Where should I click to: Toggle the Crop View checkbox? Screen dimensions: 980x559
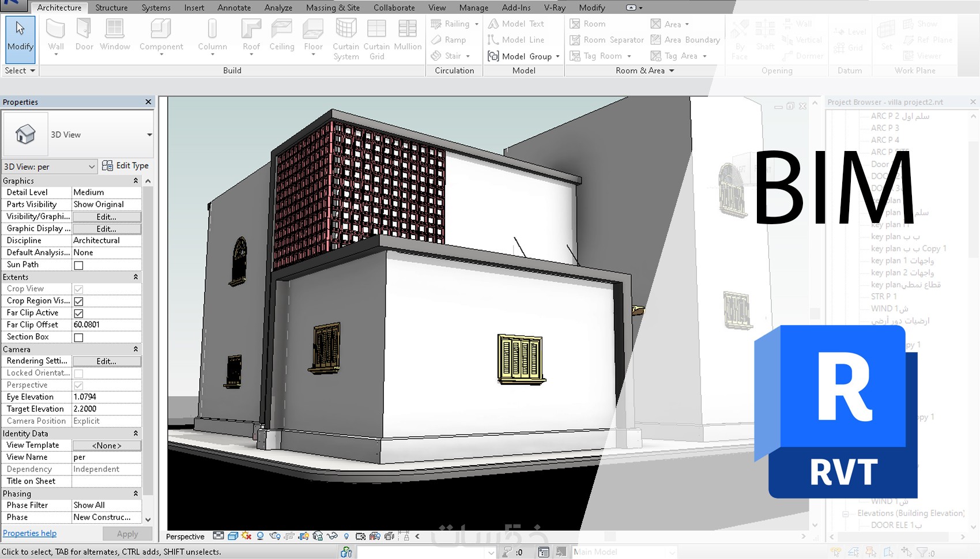tap(78, 289)
